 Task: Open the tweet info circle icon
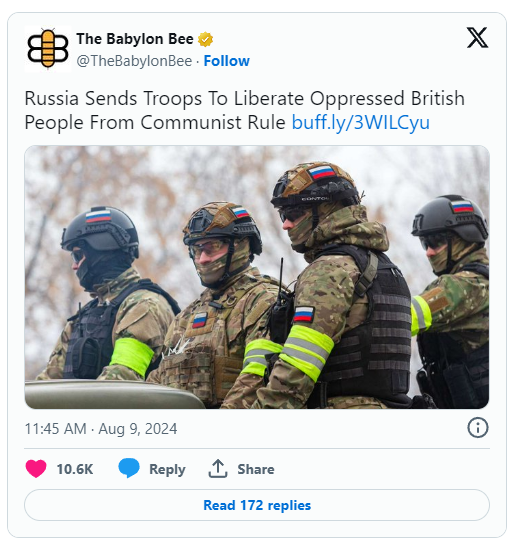click(478, 428)
